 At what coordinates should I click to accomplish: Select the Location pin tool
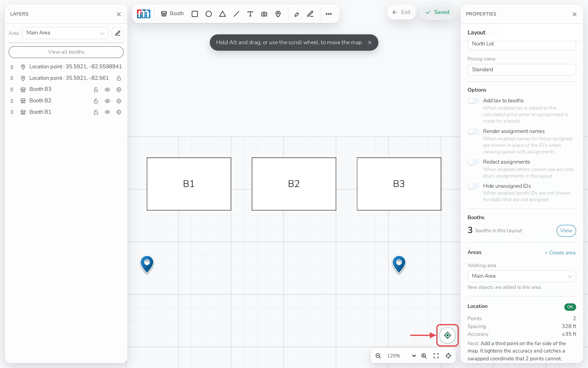coord(278,14)
